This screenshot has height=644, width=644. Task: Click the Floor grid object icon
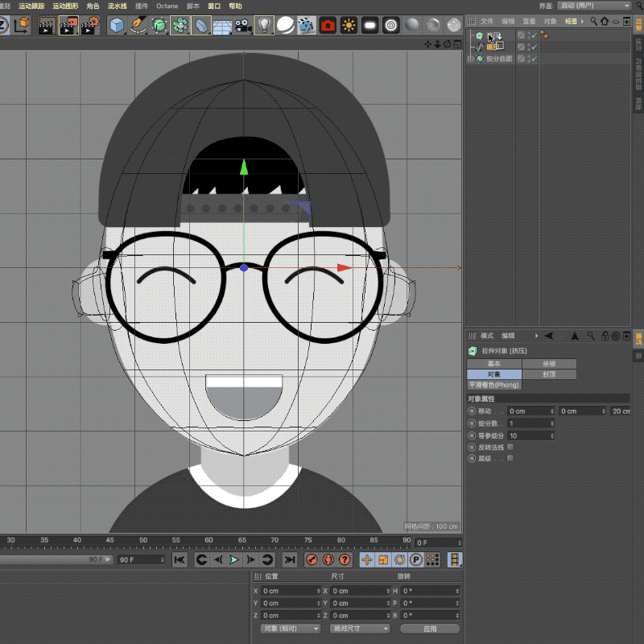pos(222,26)
